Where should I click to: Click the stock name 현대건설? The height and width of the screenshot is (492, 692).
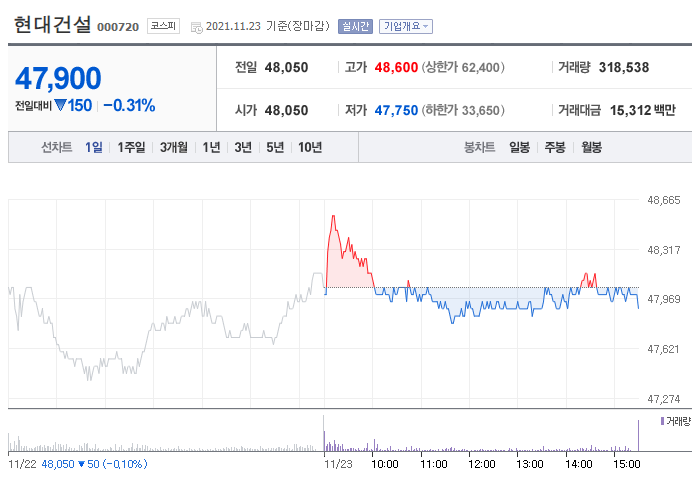click(x=53, y=24)
